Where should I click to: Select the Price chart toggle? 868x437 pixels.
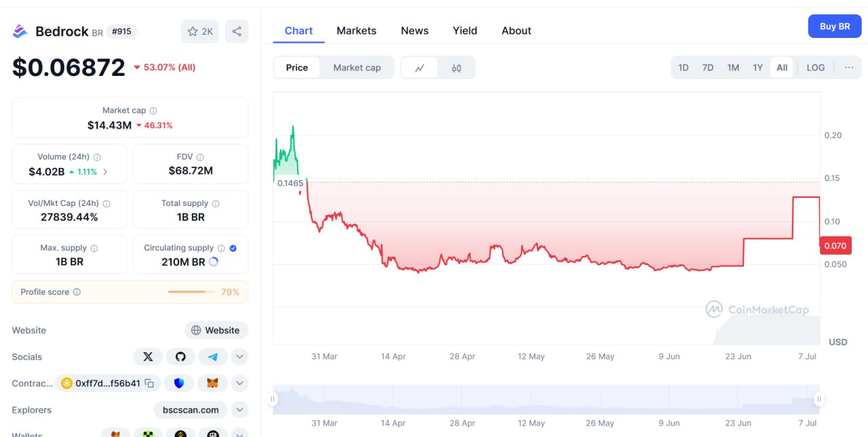pos(296,68)
